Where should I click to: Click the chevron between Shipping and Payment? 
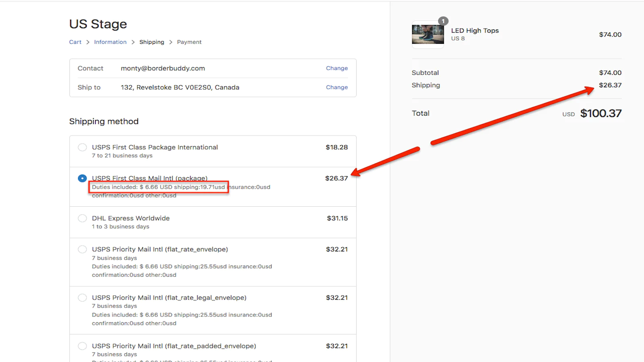click(x=171, y=42)
